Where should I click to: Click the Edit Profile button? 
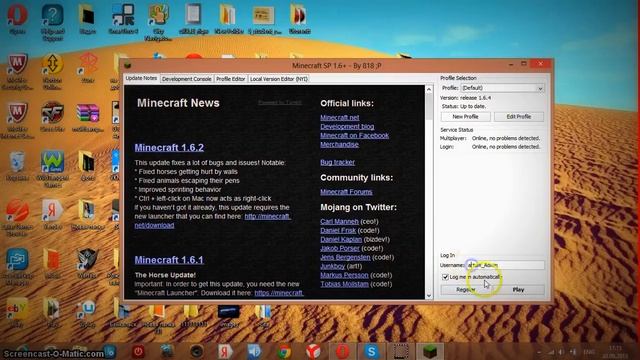coord(519,117)
